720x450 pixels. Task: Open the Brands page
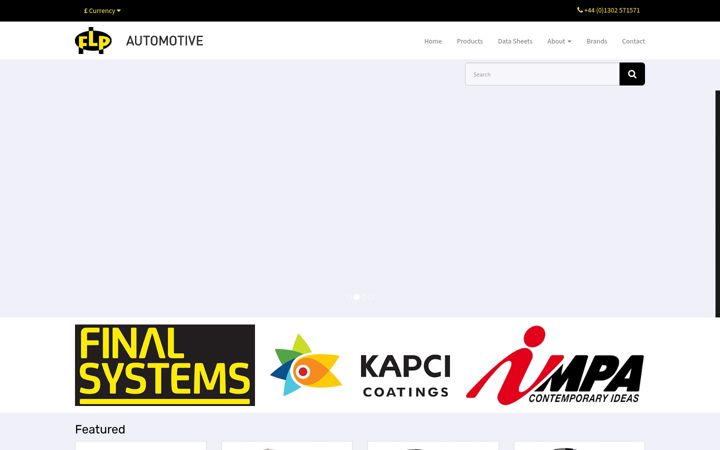click(596, 41)
